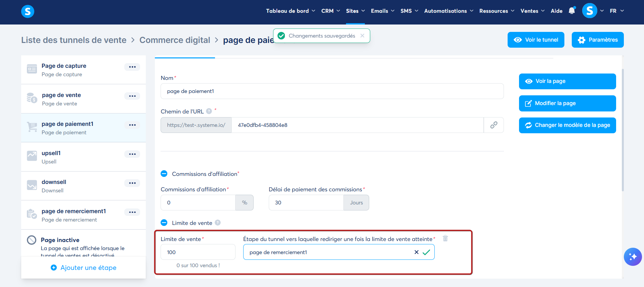This screenshot has width=644, height=287.
Task: Go to 'Commerce digital' breadcrumb
Action: [175, 40]
